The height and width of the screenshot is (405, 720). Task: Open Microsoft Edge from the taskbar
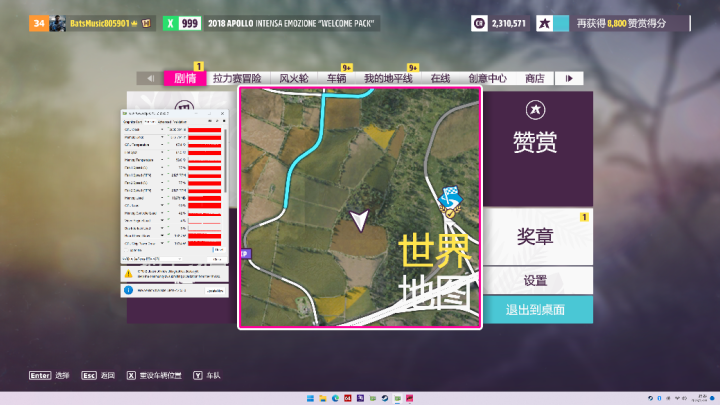335,398
